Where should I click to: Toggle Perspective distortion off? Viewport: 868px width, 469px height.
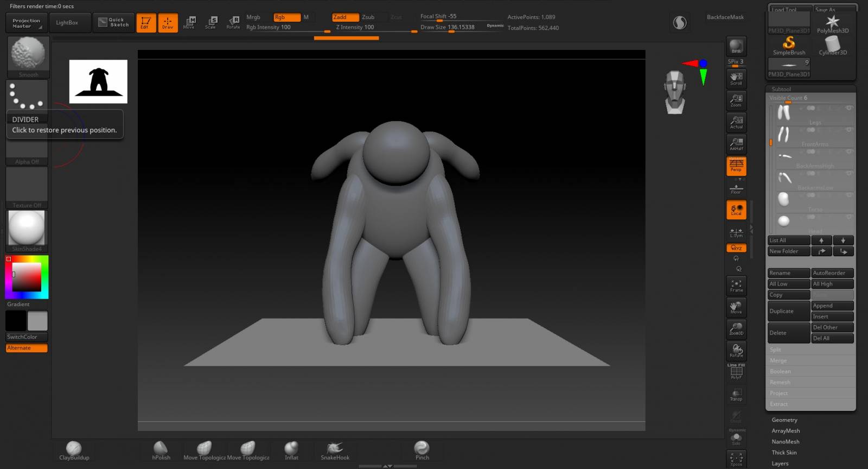736,166
